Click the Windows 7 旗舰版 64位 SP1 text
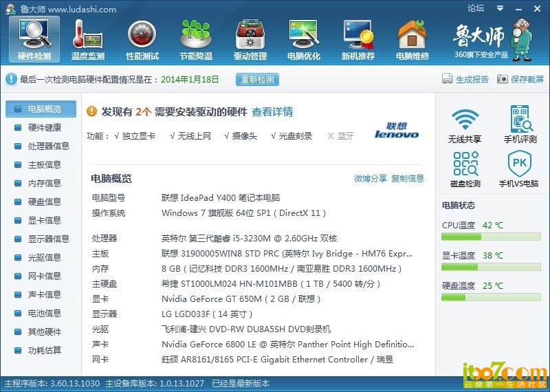Image resolution: width=550 pixels, height=392 pixels. click(244, 213)
